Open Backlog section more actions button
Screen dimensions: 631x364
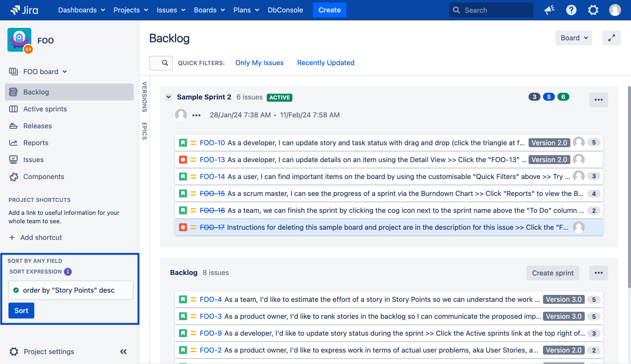point(599,273)
